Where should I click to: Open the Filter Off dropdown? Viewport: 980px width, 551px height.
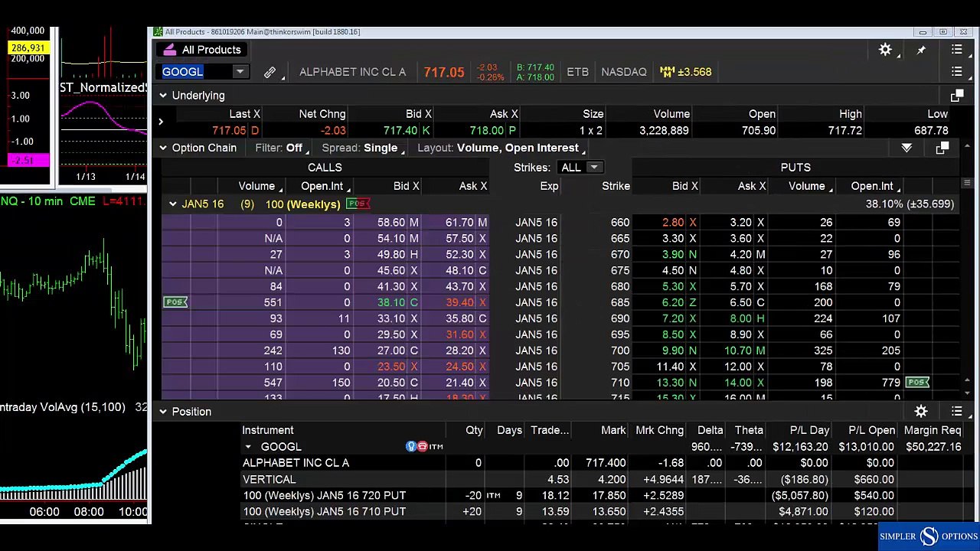[283, 148]
